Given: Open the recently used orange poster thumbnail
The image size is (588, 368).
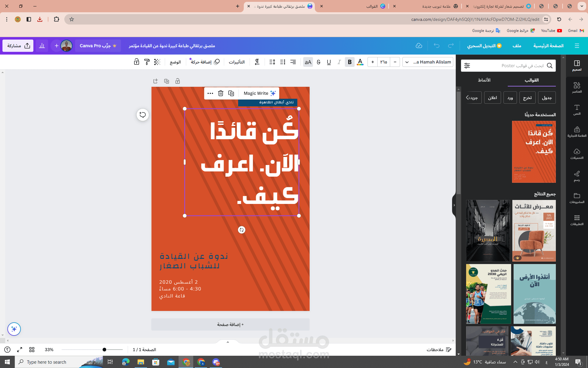Looking at the screenshot, I should (534, 152).
